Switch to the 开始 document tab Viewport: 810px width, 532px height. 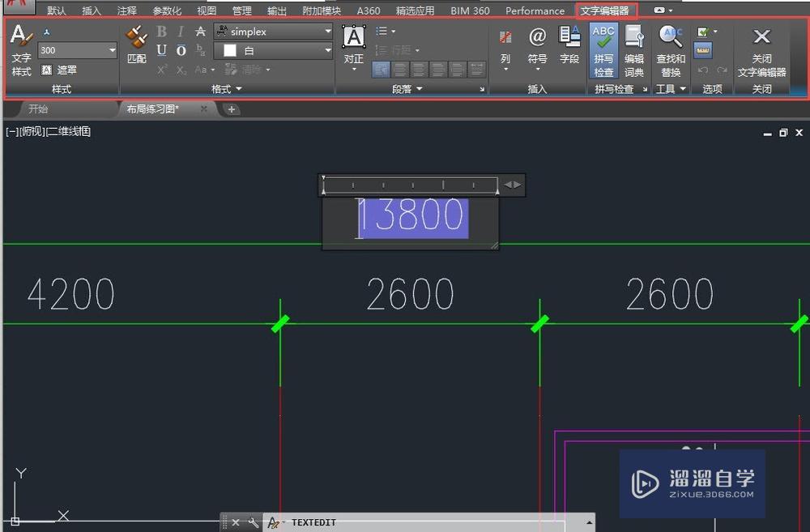coord(38,109)
